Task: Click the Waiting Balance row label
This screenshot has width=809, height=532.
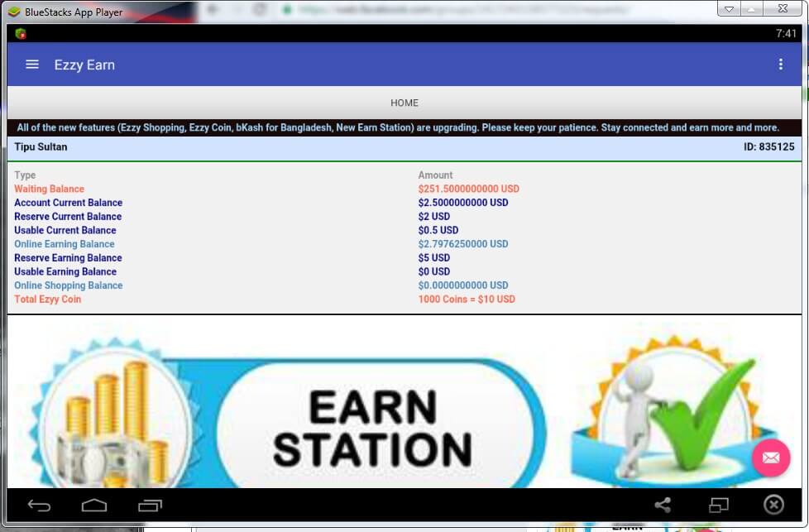Action: point(49,189)
